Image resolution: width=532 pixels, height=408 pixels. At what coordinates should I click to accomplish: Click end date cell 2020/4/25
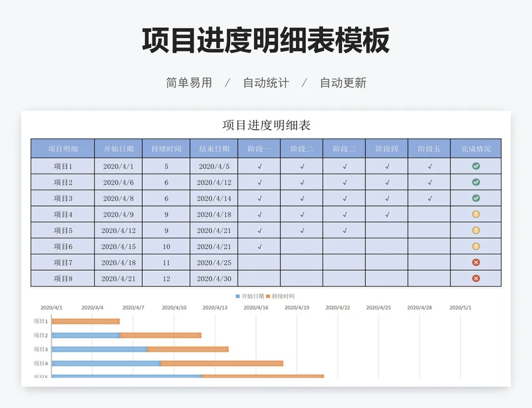[x=214, y=263]
